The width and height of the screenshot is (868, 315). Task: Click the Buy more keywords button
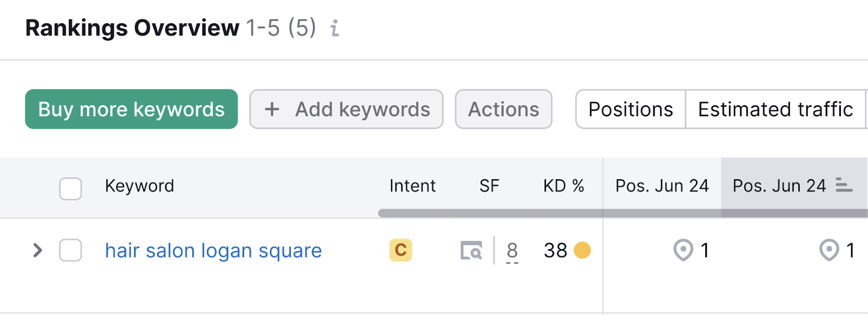[x=131, y=109]
